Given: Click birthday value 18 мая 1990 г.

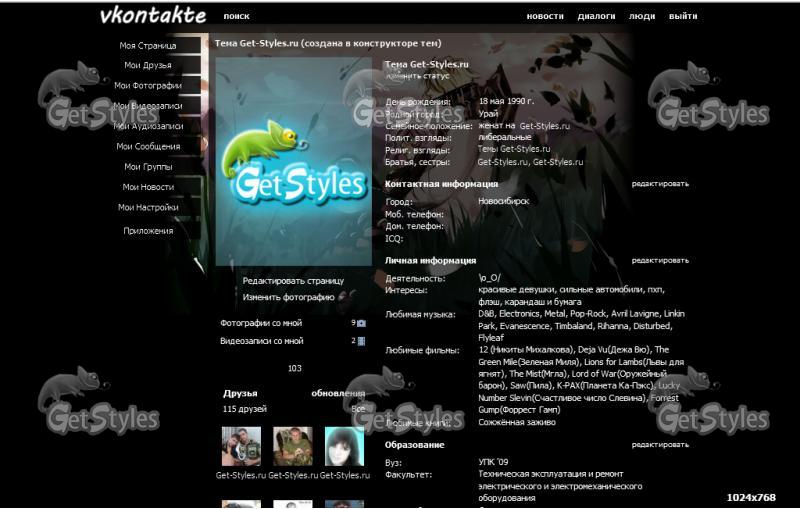Looking at the screenshot, I should (506, 101).
